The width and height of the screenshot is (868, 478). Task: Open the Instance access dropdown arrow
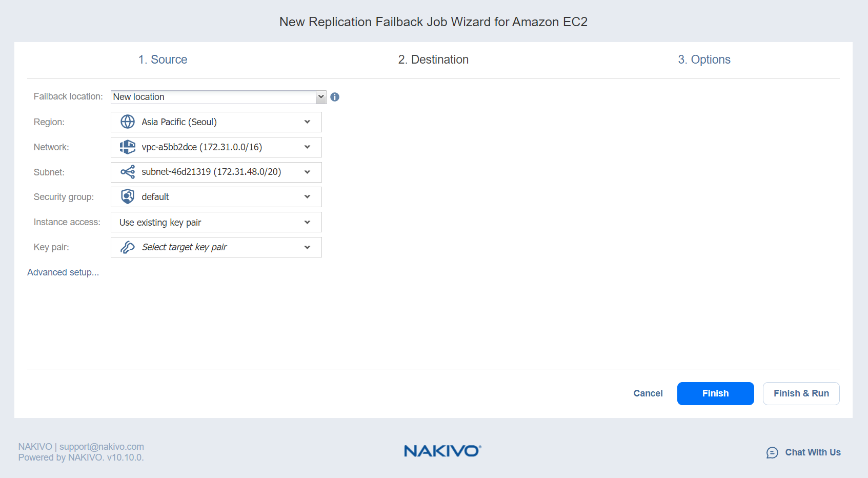pyautogui.click(x=307, y=222)
